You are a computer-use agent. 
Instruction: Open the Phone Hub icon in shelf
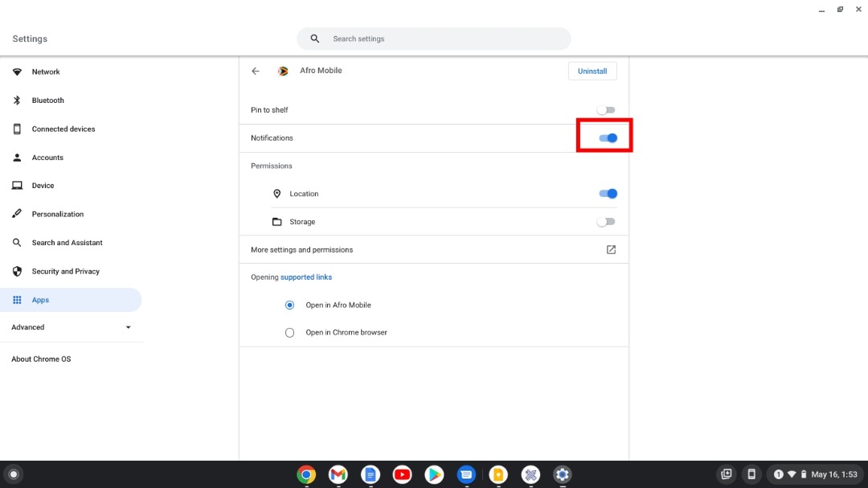(751, 474)
